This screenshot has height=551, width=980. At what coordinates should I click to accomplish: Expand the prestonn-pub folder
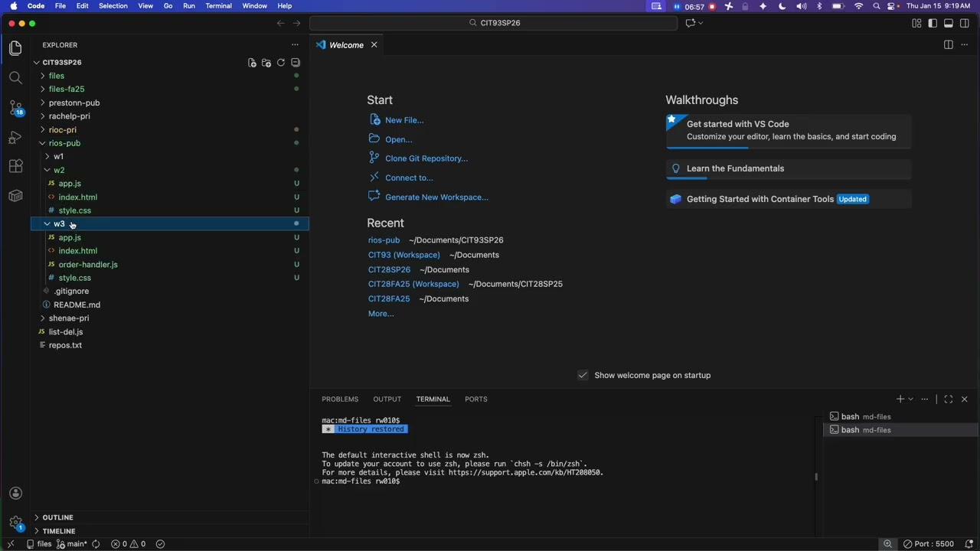click(x=169, y=103)
